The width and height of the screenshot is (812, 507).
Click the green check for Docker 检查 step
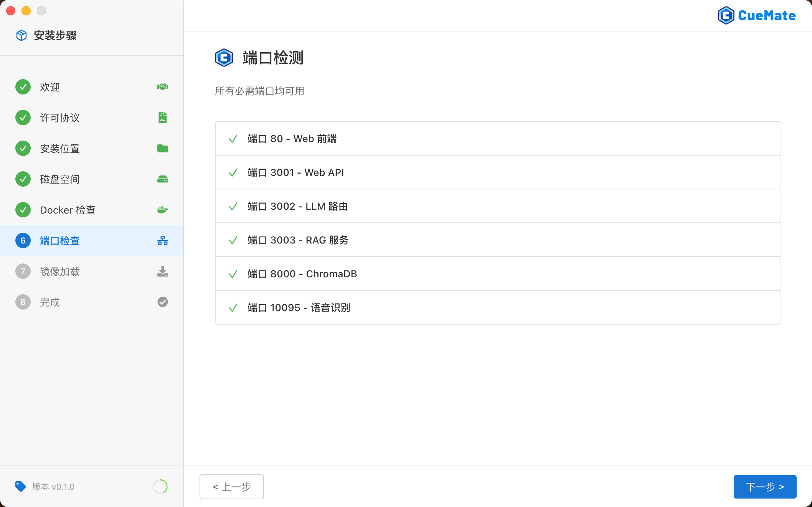pos(23,210)
